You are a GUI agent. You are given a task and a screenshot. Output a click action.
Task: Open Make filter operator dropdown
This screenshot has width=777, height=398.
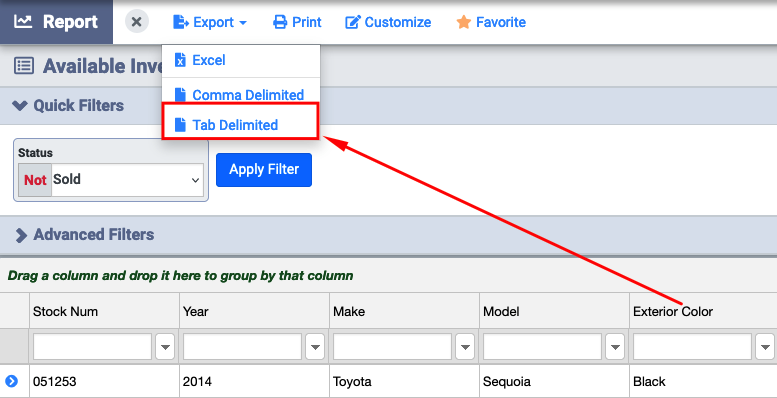tap(465, 346)
